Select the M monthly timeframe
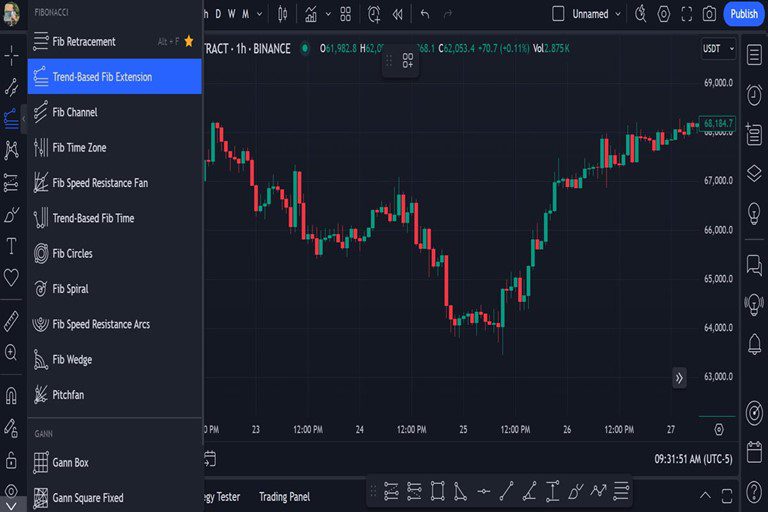 click(x=245, y=14)
